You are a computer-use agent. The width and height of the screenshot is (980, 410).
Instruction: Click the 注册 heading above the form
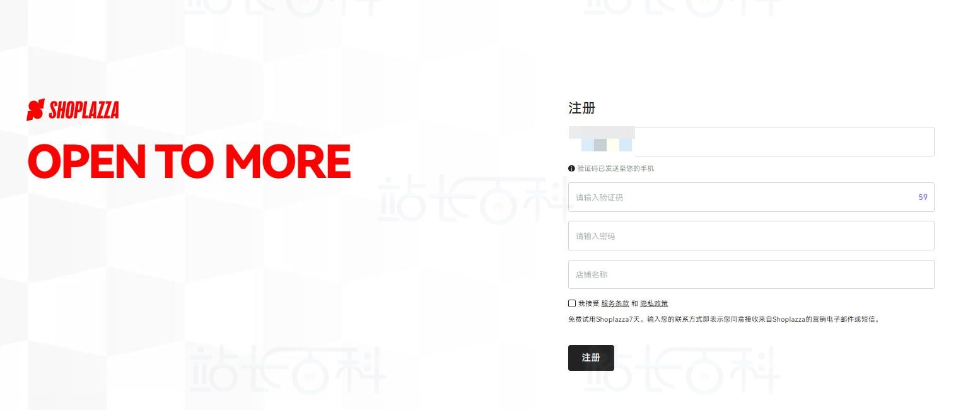581,108
